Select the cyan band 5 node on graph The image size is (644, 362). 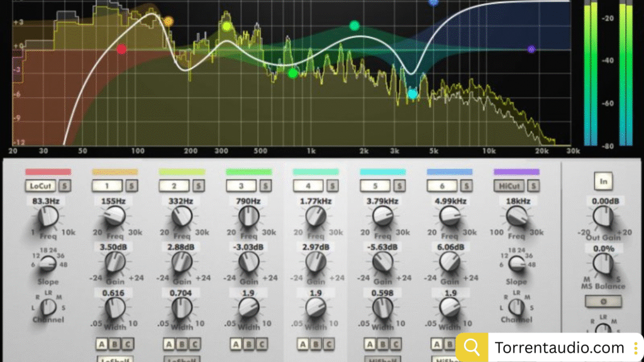[x=413, y=94]
